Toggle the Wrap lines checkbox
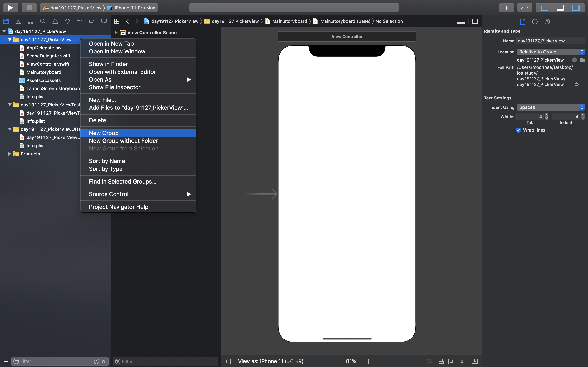The image size is (588, 367). click(519, 130)
